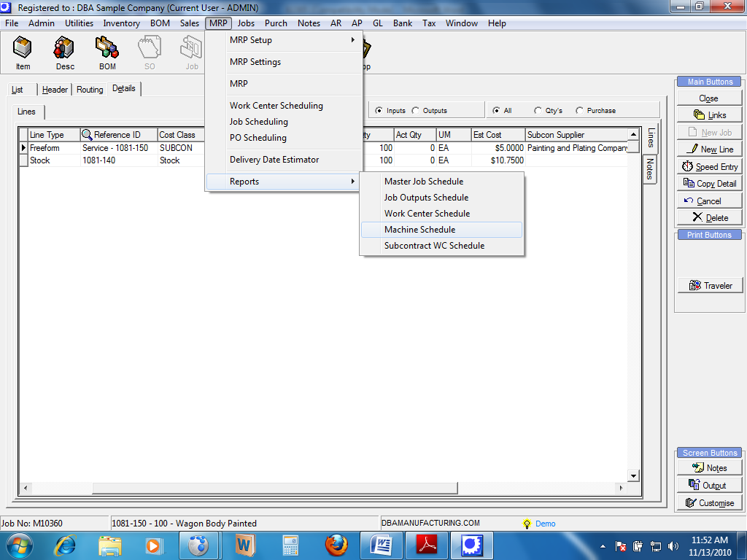Screen dimensions: 747x560
Task: Select the Qty's radio button
Action: tap(538, 111)
